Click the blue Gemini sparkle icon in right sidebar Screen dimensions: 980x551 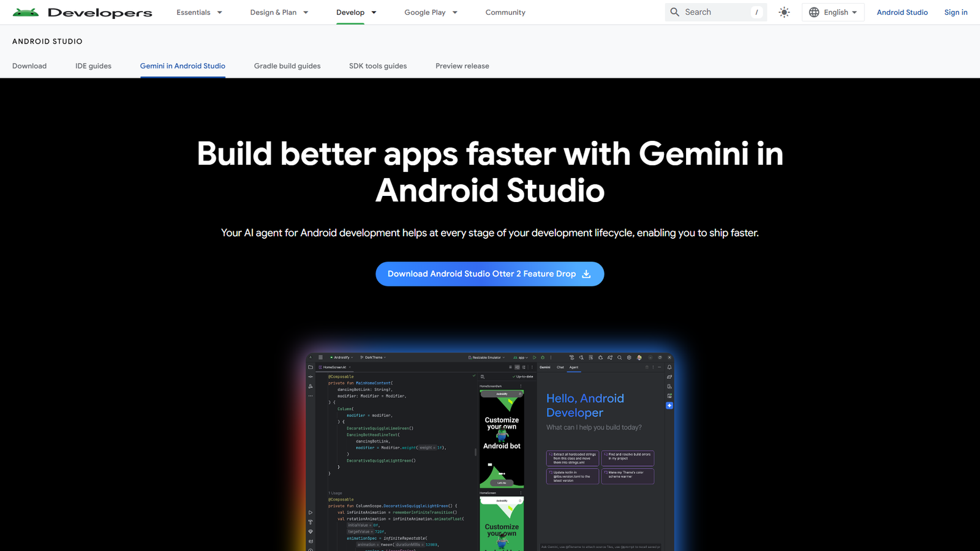[669, 405]
